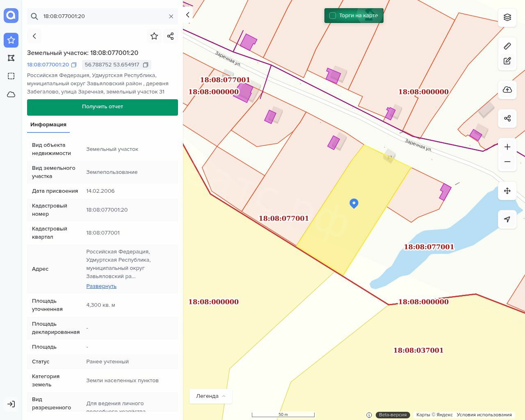The height and width of the screenshot is (420, 525).
Task: Zoom out of the map
Action: coord(507,162)
